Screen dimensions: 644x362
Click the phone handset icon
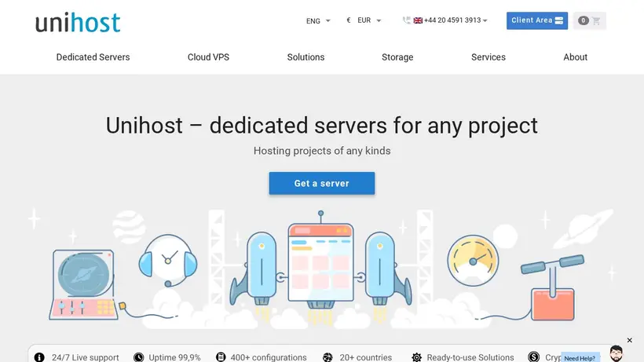[407, 20]
